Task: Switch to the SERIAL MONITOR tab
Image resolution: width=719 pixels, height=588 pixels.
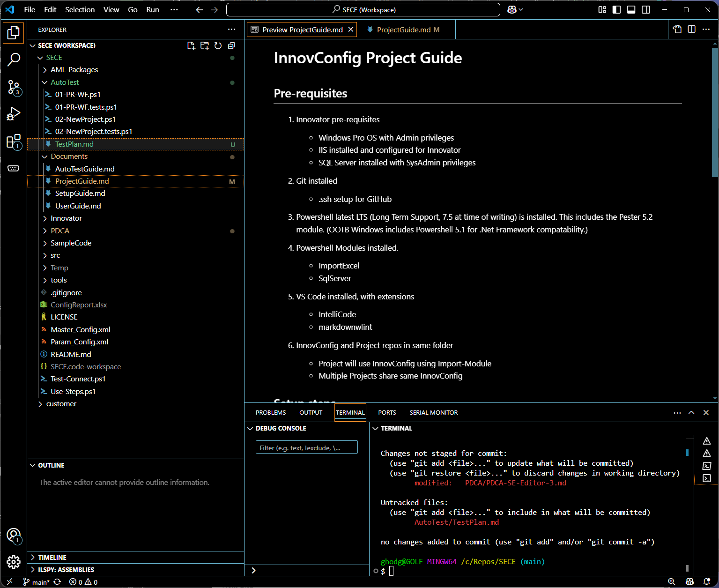Action: coord(434,412)
